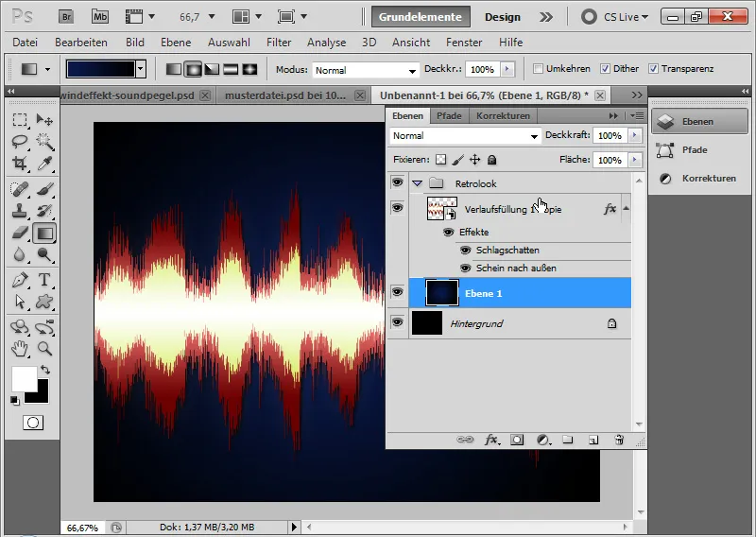Swap foreground and background colors
The width and height of the screenshot is (756, 537).
[45, 370]
